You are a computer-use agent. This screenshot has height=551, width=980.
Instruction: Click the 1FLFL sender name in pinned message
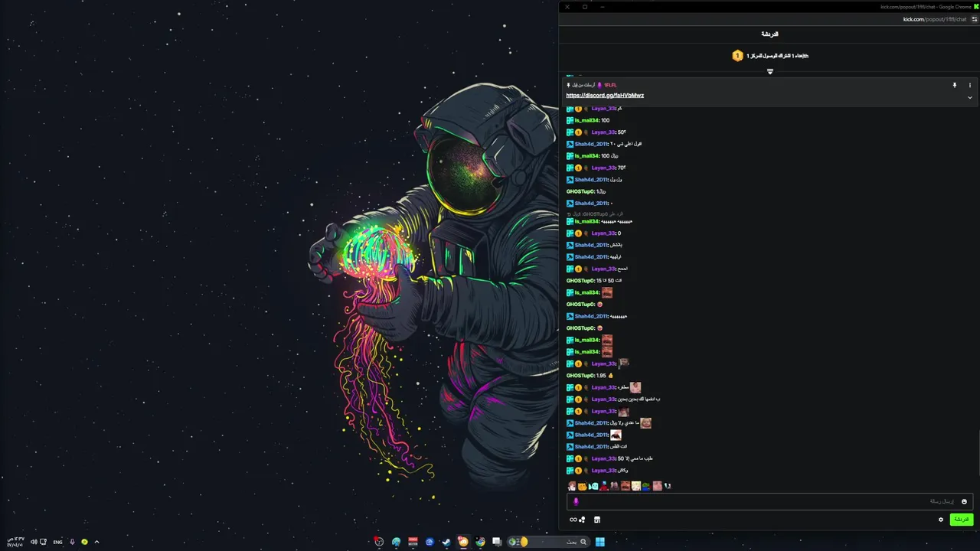(610, 85)
